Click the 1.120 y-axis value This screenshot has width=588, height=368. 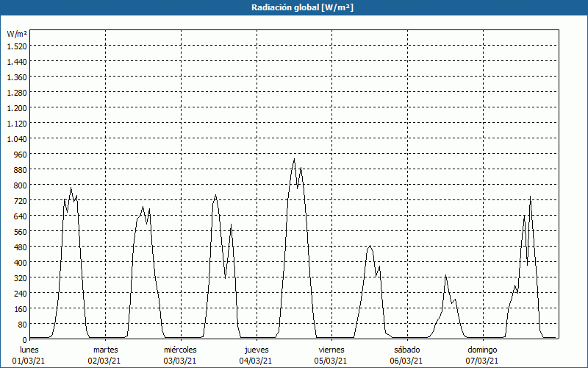[17, 124]
